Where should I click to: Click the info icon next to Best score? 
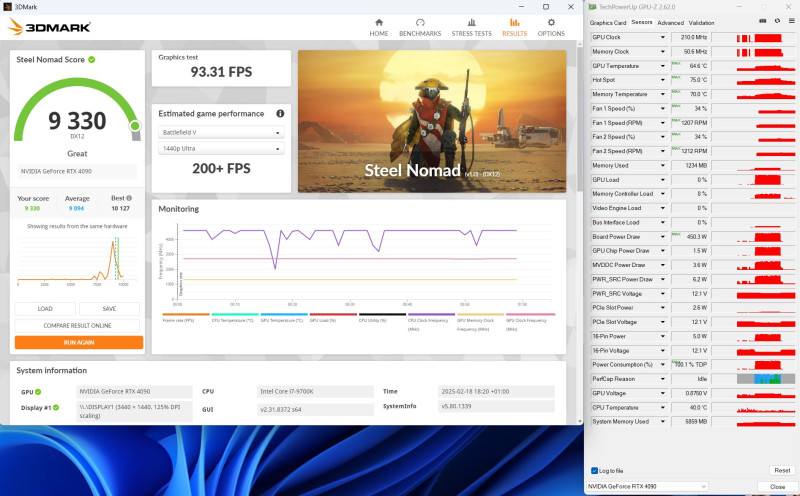[129, 198]
